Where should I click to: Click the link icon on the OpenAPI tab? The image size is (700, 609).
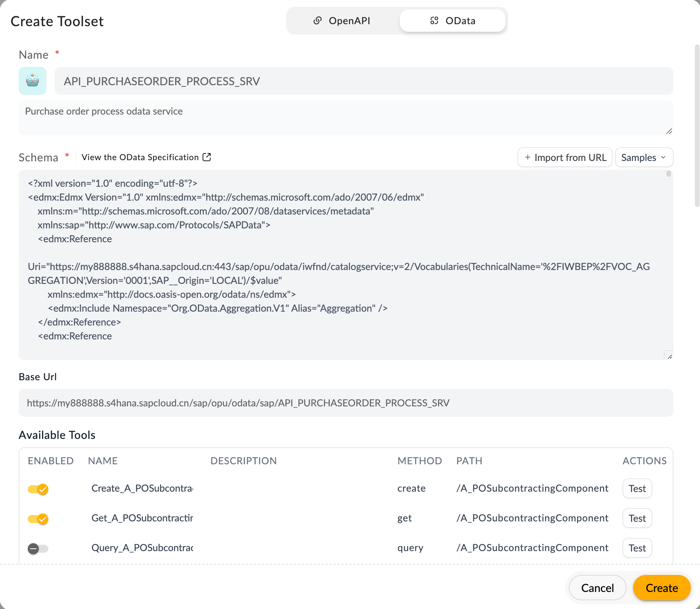click(x=317, y=20)
